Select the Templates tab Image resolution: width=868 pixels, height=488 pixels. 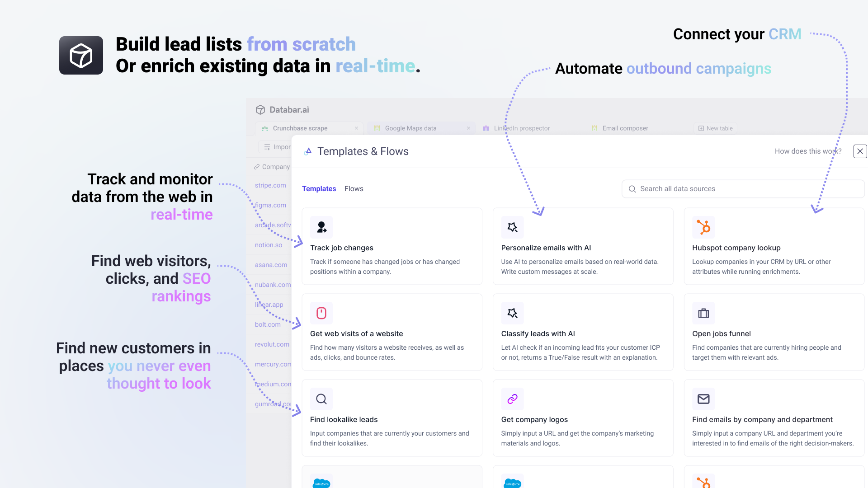319,189
